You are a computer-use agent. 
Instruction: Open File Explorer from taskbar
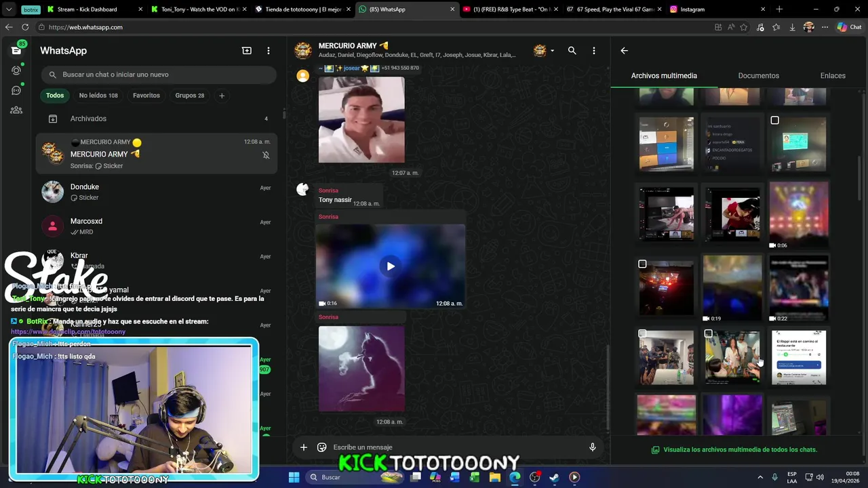(495, 477)
